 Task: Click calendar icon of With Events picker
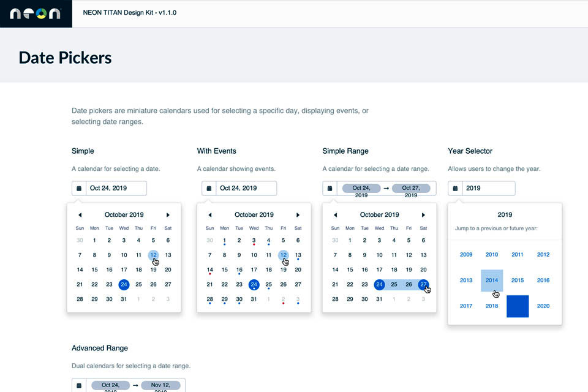pyautogui.click(x=209, y=189)
